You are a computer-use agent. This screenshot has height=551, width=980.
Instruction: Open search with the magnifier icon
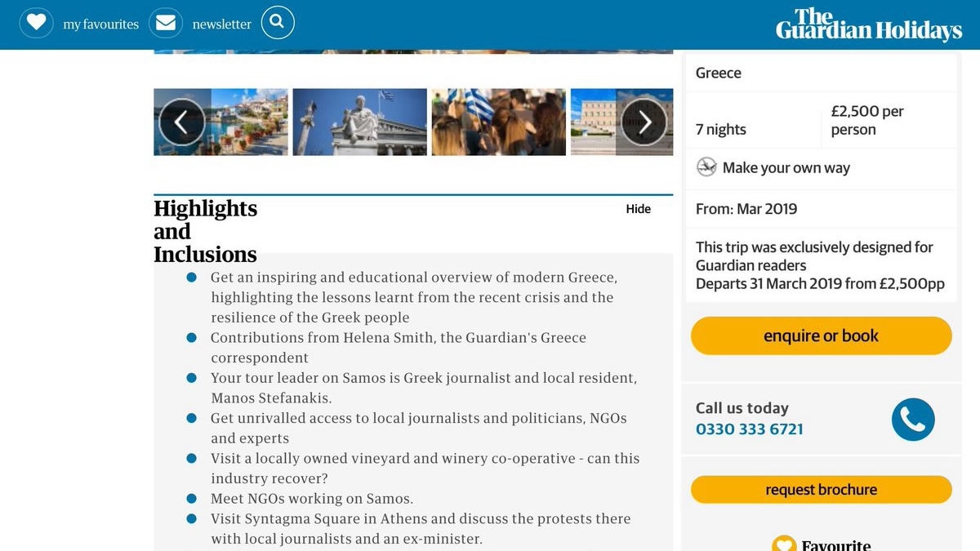278,23
